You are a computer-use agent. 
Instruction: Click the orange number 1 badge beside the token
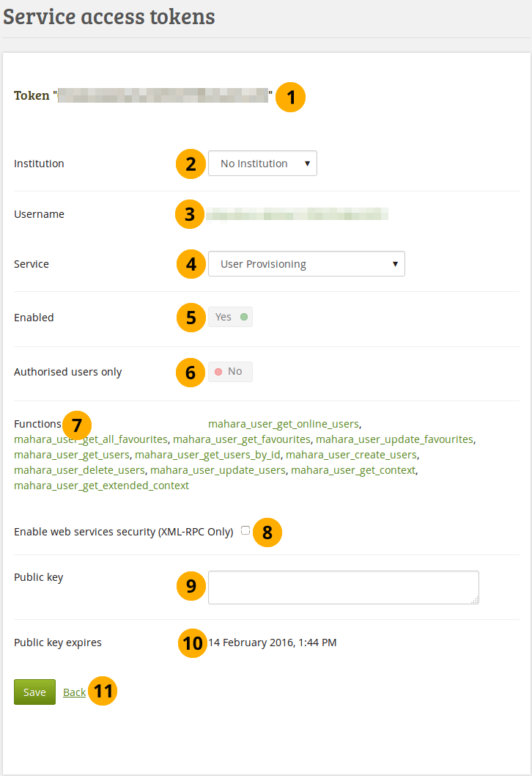(x=291, y=98)
